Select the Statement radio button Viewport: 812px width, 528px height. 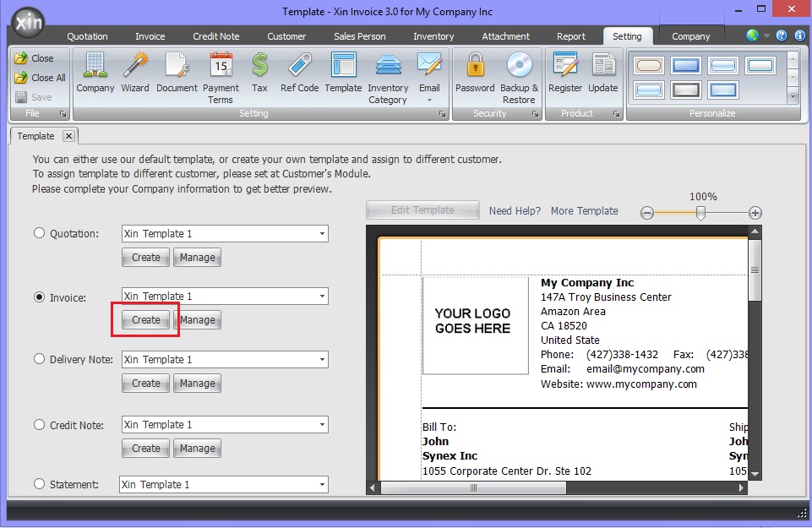tap(40, 484)
